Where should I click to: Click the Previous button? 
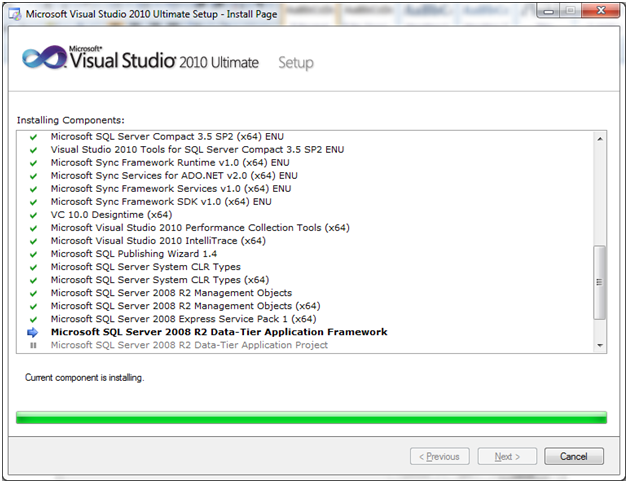439,456
